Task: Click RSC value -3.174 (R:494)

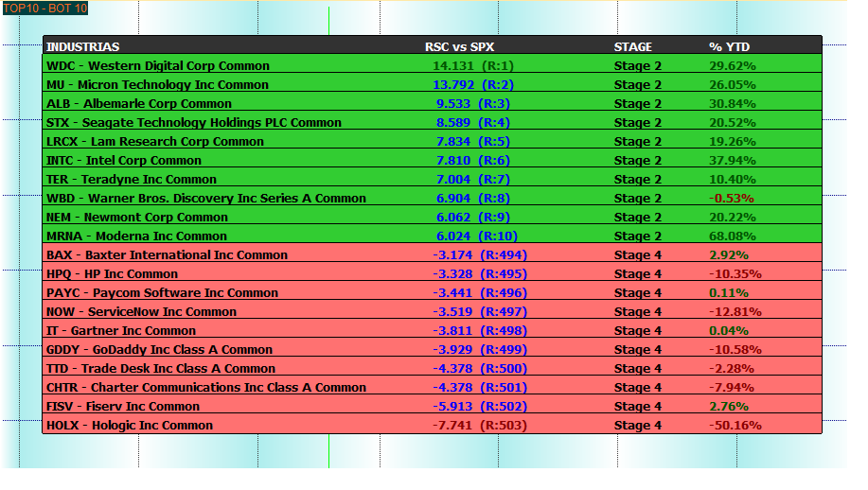Action: click(479, 255)
